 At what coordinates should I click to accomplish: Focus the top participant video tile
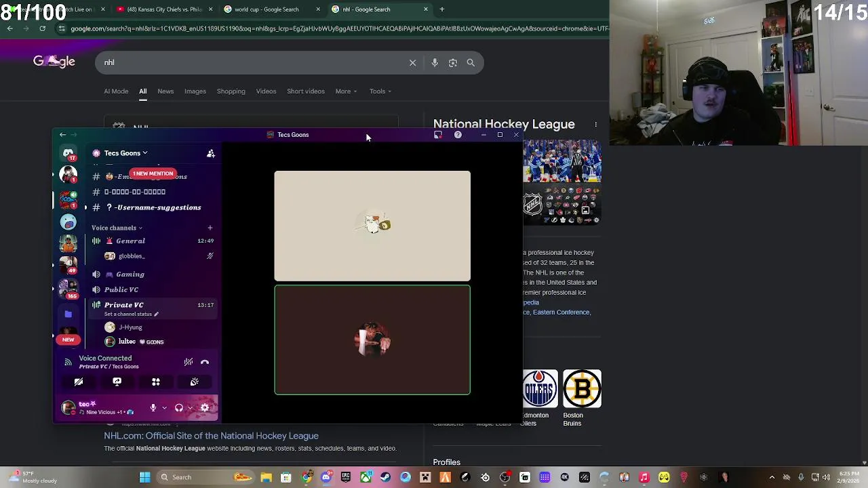pyautogui.click(x=372, y=226)
